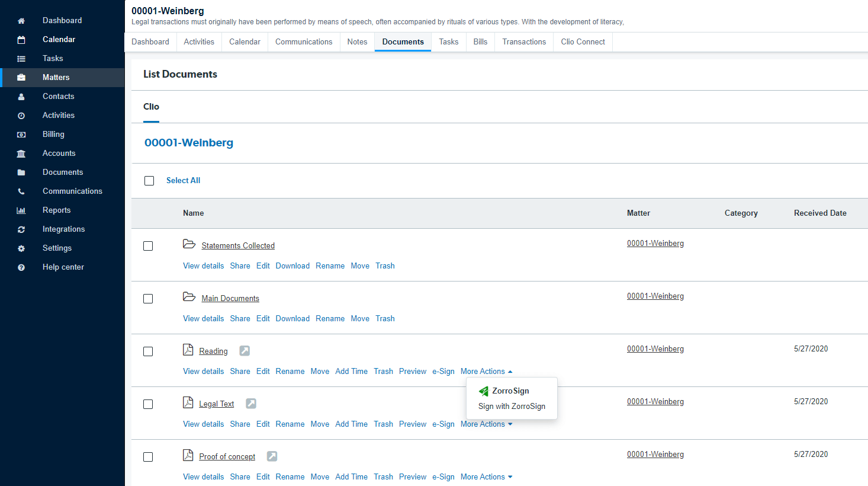Click the Reports chart icon in sidebar
Viewport: 868px width, 486px height.
21,210
